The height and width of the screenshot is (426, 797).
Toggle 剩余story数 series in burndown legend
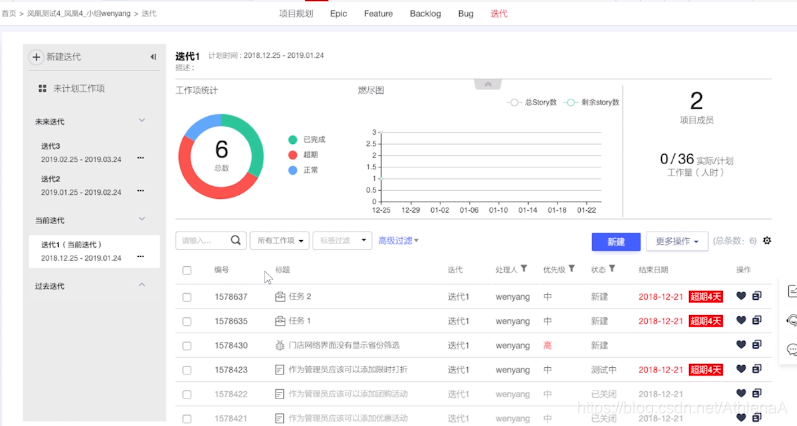(592, 102)
